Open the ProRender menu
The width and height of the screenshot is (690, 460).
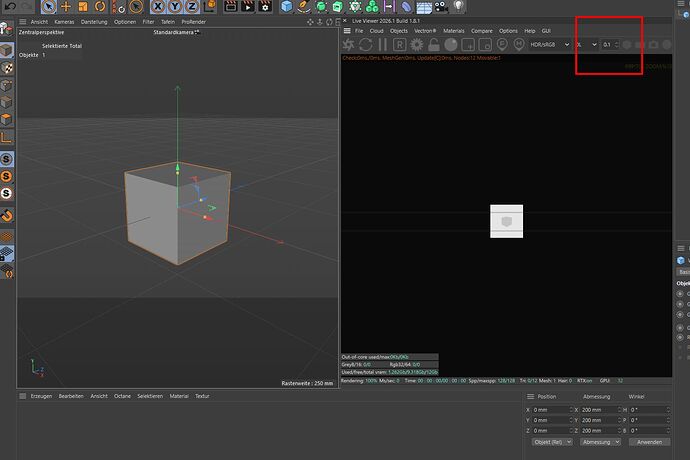194,22
